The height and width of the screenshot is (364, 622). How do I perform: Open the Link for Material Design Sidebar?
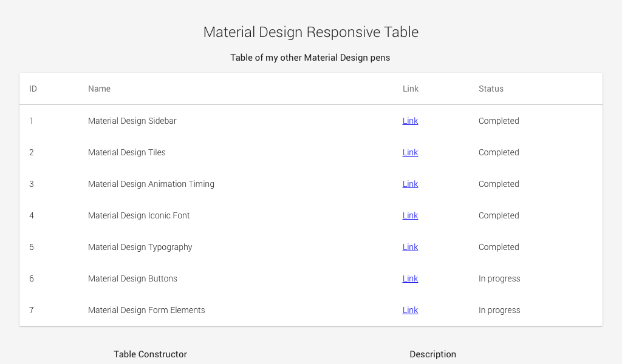[x=410, y=121]
